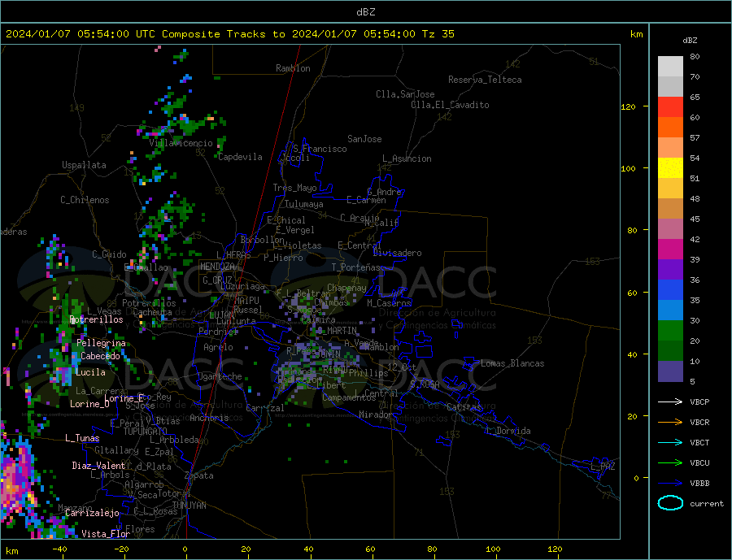Click the TUPUNGATO label

coord(145,432)
